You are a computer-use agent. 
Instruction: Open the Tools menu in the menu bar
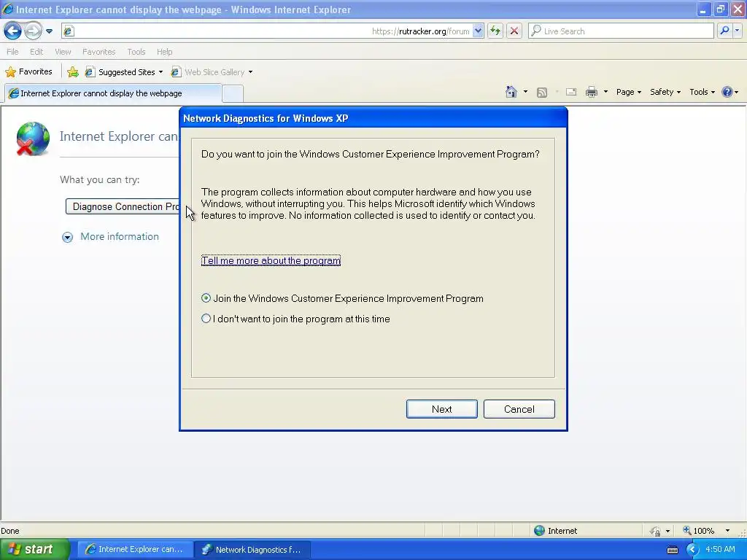(x=136, y=52)
